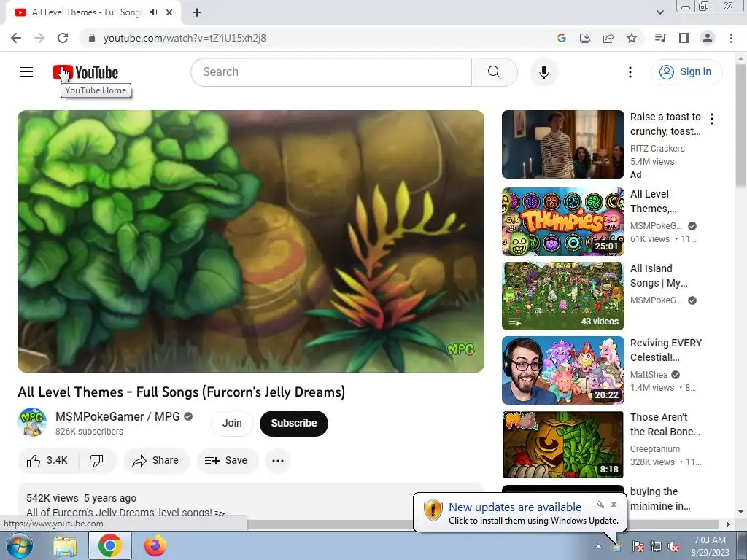Reload the current page

[x=63, y=38]
